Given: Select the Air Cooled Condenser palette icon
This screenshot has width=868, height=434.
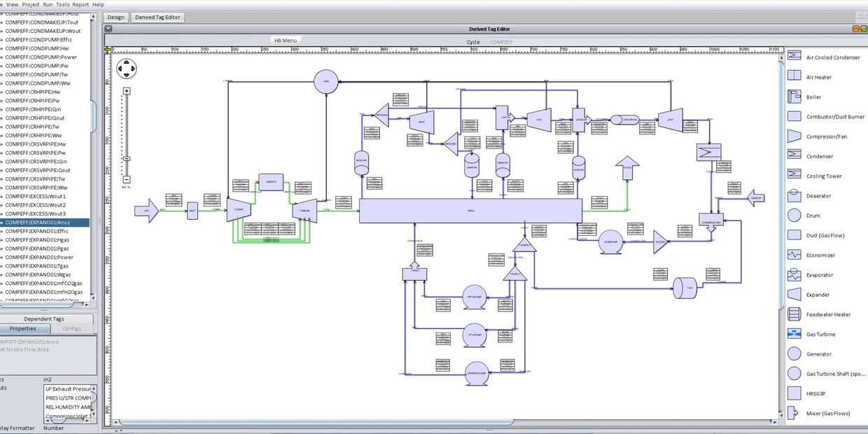Looking at the screenshot, I should [x=794, y=56].
